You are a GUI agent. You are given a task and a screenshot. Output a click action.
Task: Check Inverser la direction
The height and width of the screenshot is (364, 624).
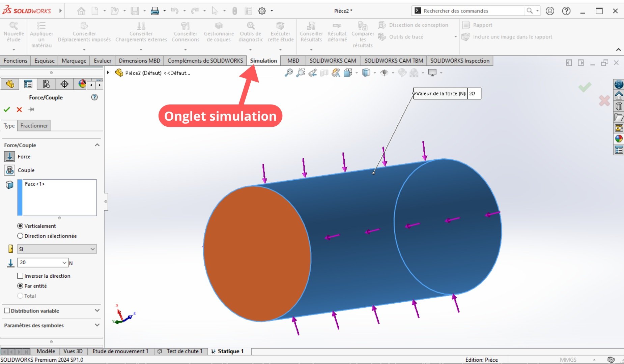click(20, 276)
